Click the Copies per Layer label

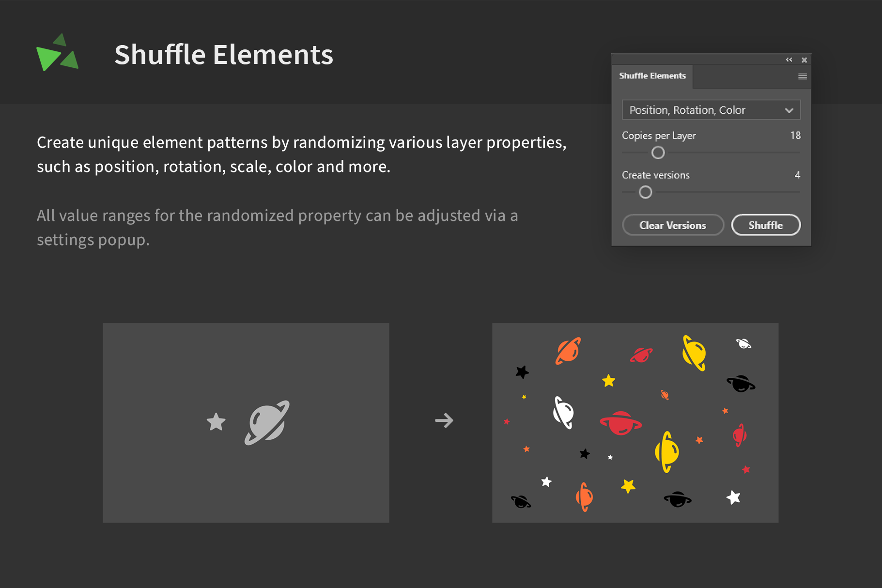click(x=658, y=136)
